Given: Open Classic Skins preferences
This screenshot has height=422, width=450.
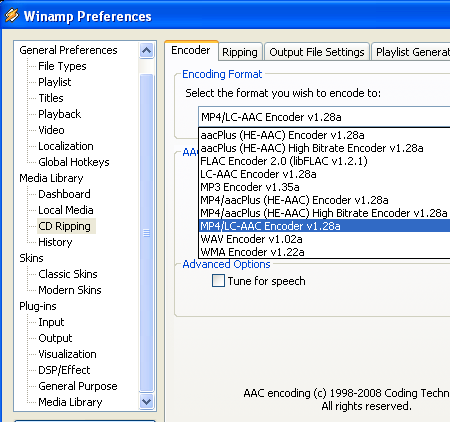Looking at the screenshot, I should coord(68,274).
